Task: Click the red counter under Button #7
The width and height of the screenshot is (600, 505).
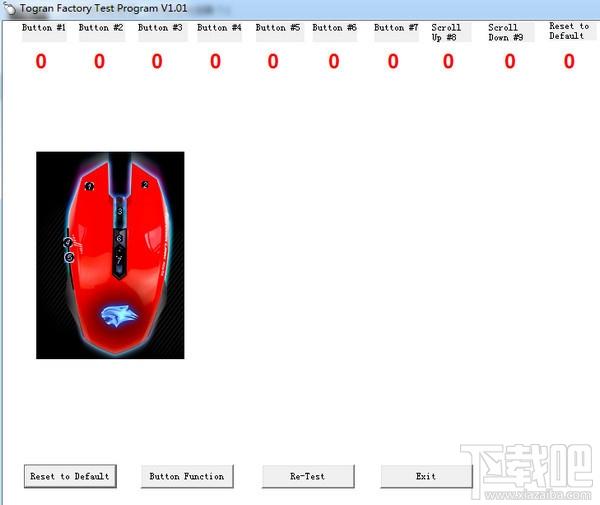Action: (x=393, y=61)
